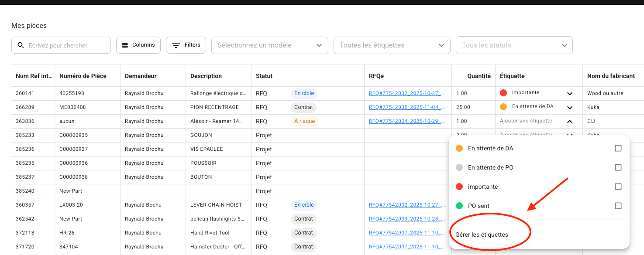Screen dimensions: 644x255
Task: Collapse label chevron for row 363836
Action: [569, 121]
